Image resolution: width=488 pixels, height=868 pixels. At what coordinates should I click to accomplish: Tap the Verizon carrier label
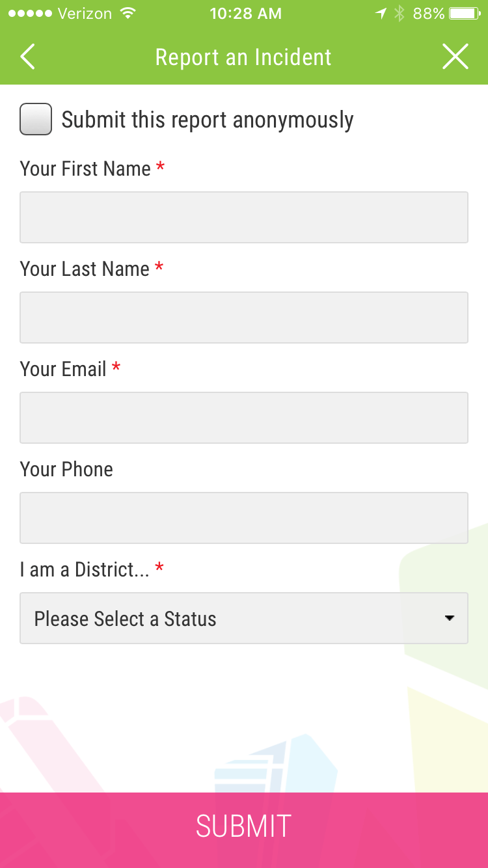pyautogui.click(x=85, y=14)
